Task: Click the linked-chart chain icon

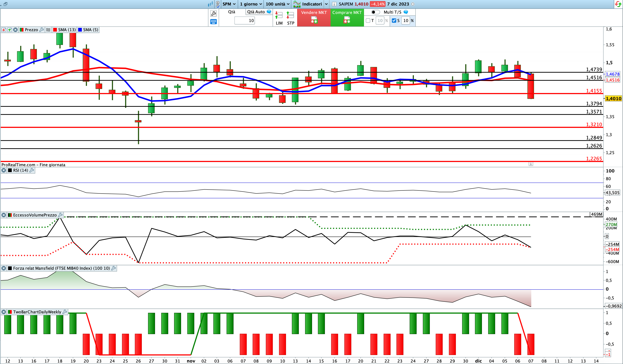Action: tap(218, 4)
